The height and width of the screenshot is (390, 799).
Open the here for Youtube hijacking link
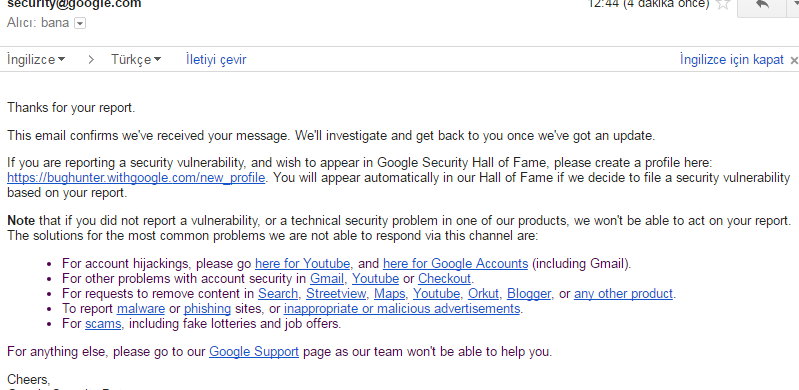click(303, 264)
